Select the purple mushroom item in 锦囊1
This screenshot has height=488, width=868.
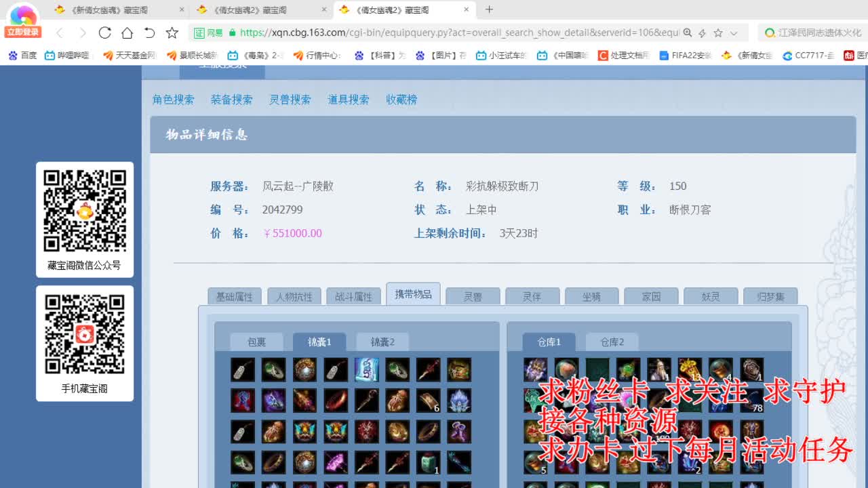pos(459,432)
